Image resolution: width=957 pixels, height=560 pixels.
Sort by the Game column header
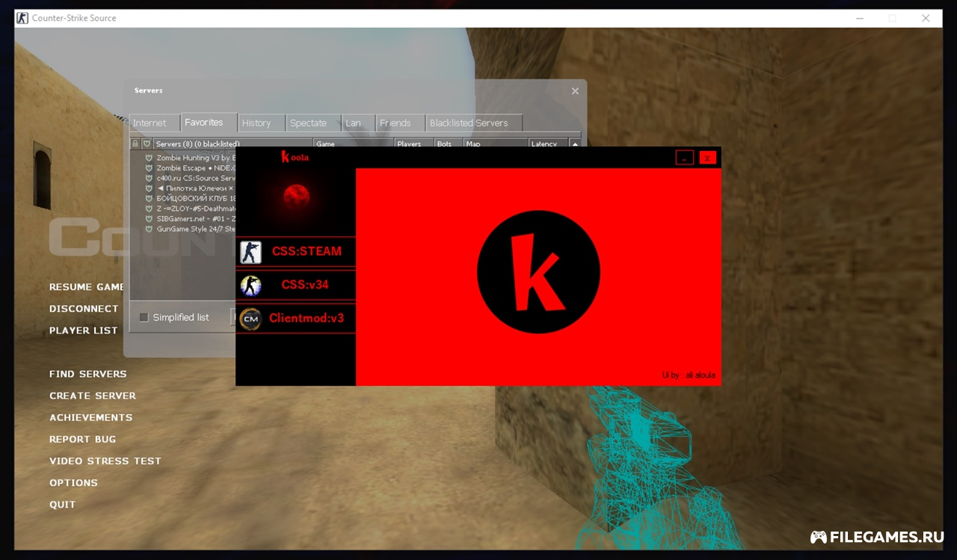354,144
